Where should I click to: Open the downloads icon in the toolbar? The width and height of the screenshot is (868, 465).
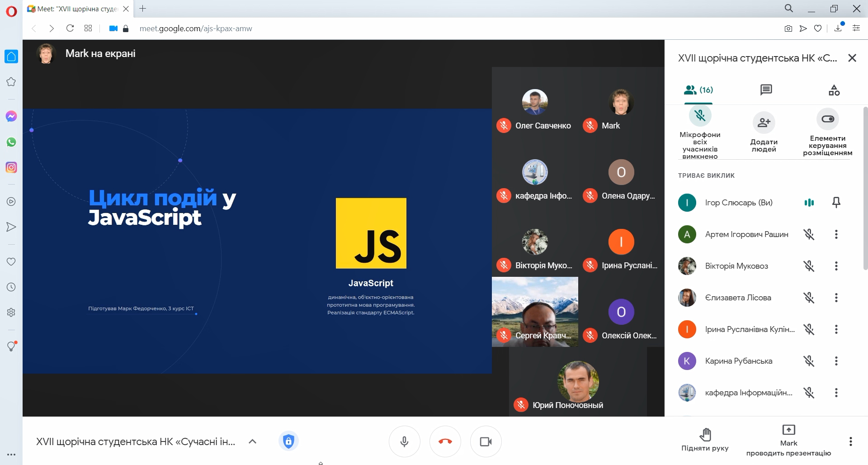point(838,28)
